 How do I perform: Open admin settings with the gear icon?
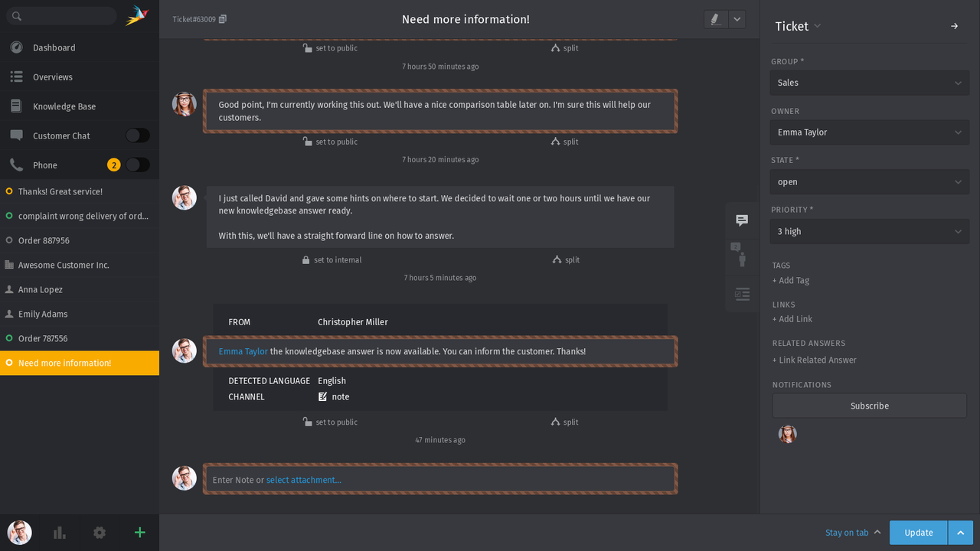pyautogui.click(x=99, y=533)
